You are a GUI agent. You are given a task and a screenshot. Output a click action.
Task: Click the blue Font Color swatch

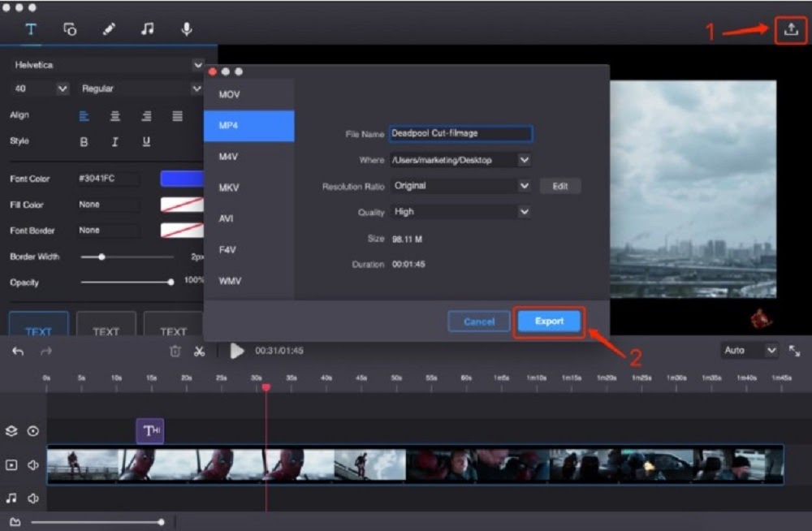182,179
